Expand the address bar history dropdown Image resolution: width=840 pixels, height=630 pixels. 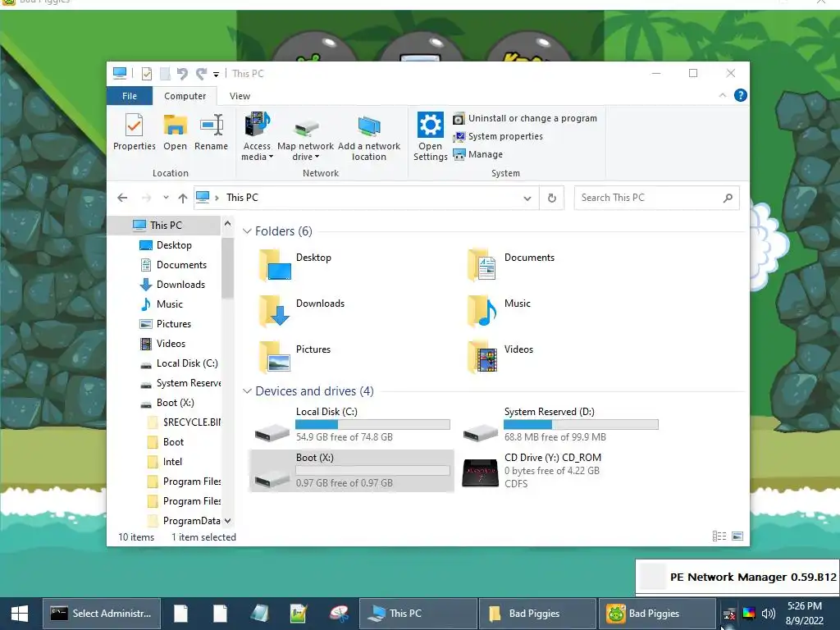point(527,199)
